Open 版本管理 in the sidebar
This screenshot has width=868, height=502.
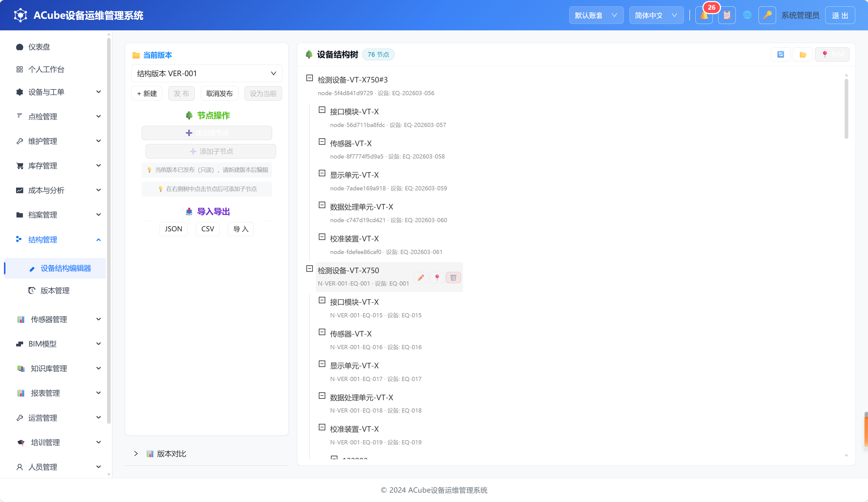tap(55, 291)
